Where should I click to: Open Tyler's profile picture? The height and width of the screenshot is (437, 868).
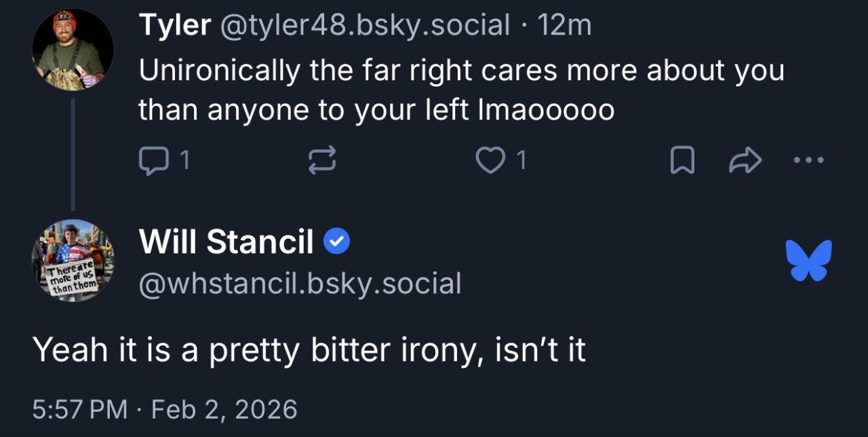[73, 51]
